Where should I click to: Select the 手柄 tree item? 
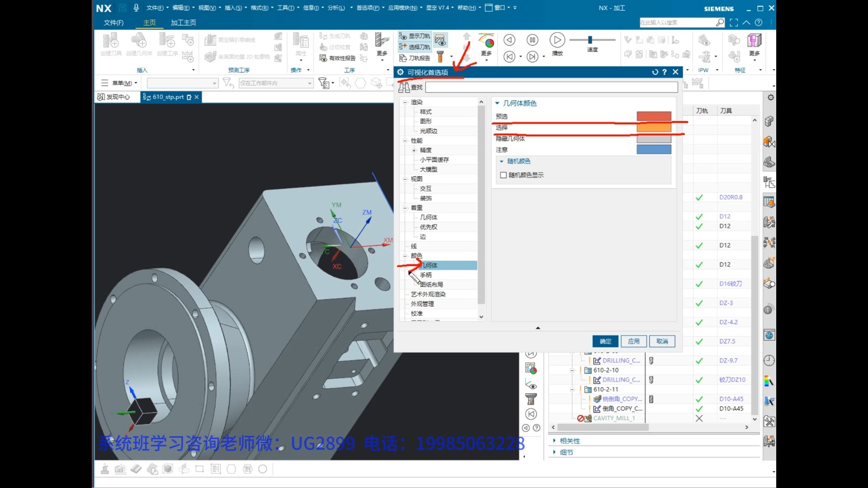tap(426, 275)
